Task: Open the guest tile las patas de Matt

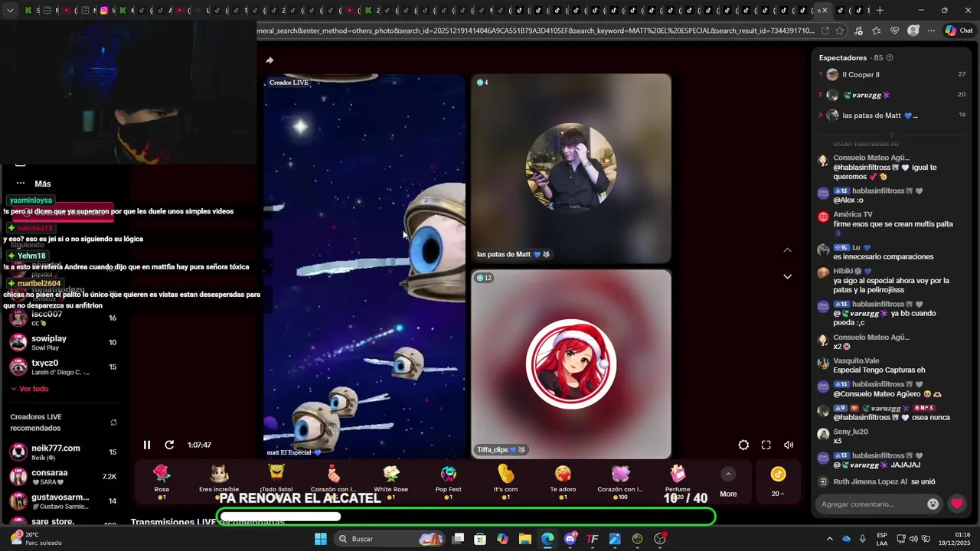Action: click(571, 168)
